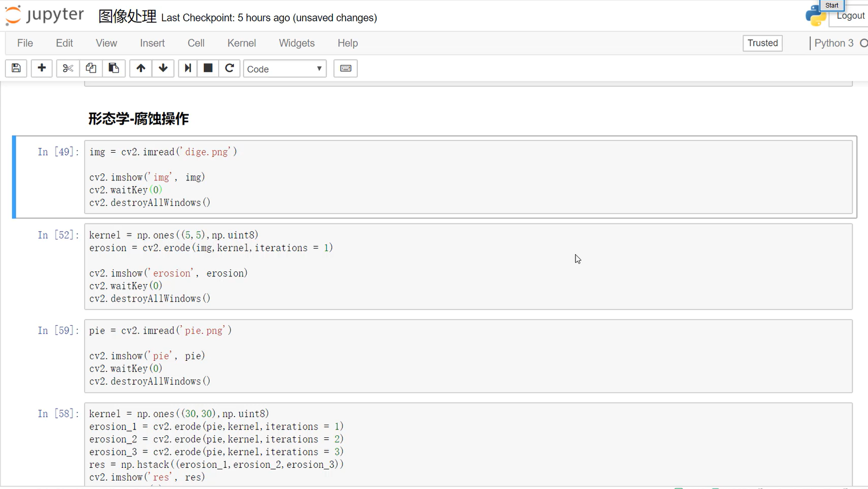The height and width of the screenshot is (489, 868).
Task: Open the Cell menu
Action: (x=196, y=43)
